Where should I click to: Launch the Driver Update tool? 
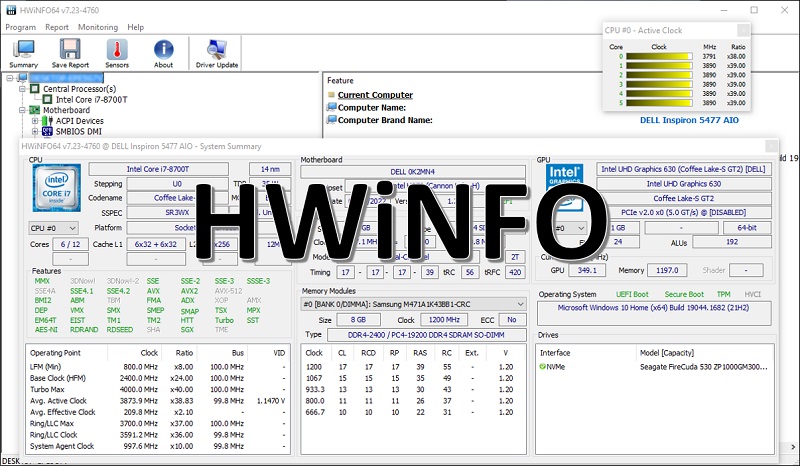[x=217, y=54]
